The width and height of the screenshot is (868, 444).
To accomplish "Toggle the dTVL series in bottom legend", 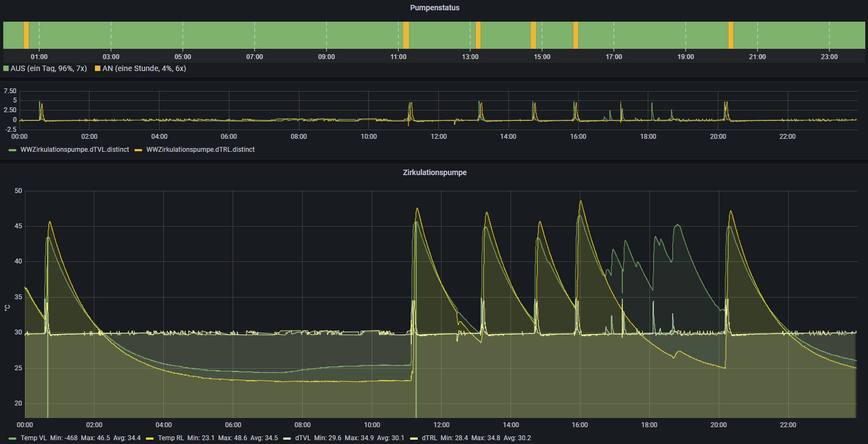I will [303, 438].
